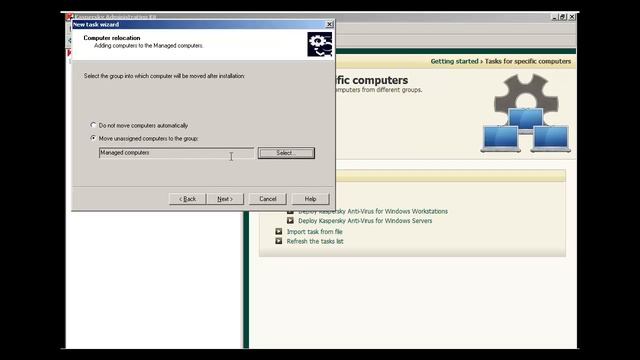Screen dimensions: 640x360
Task: Click the Getting started breadcrumb link
Action: (454, 61)
